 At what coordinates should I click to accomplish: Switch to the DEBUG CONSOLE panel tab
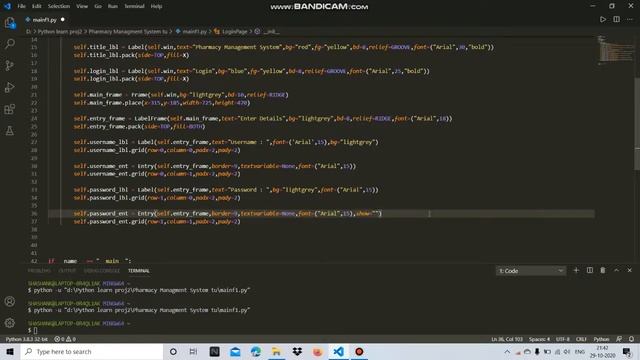(x=102, y=271)
